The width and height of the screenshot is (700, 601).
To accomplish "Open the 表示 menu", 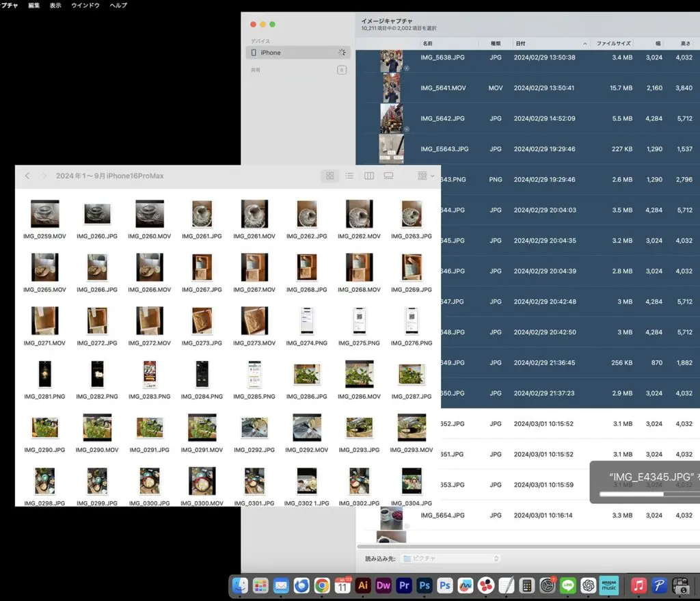I will [55, 5].
